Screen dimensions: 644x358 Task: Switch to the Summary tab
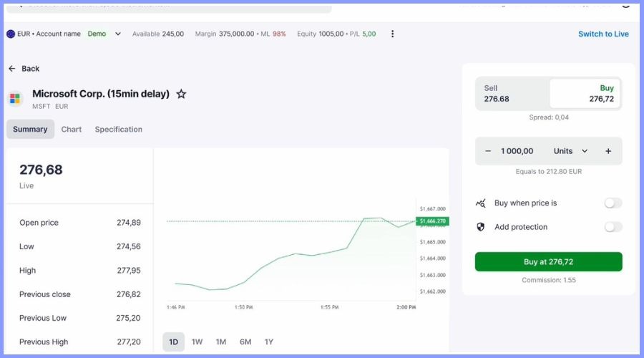click(30, 129)
